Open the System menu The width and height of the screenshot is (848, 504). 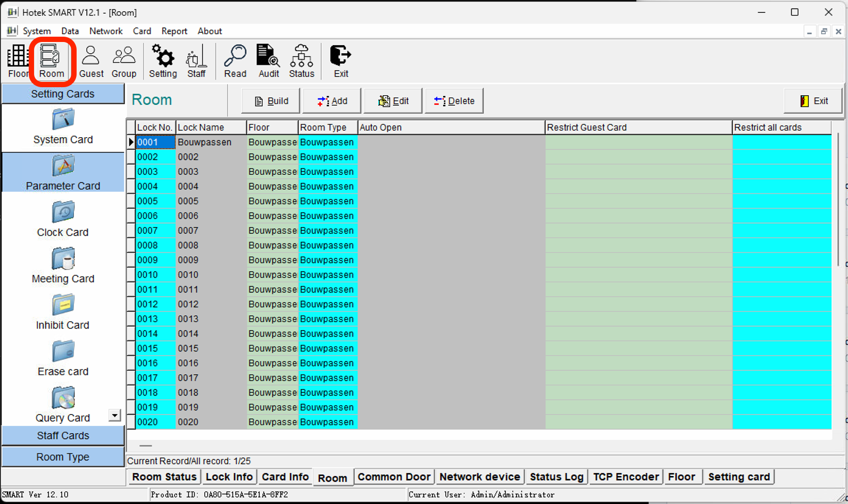37,31
